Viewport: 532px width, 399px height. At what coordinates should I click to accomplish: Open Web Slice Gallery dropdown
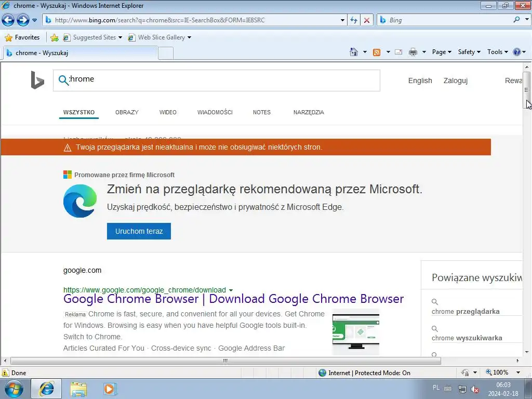tap(159, 37)
